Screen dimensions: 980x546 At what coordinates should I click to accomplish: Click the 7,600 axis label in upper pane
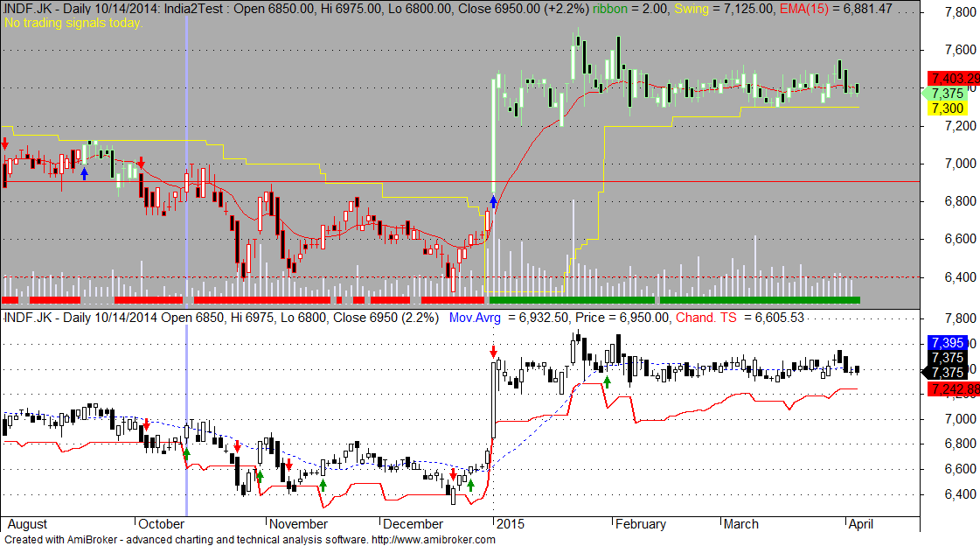pyautogui.click(x=960, y=50)
